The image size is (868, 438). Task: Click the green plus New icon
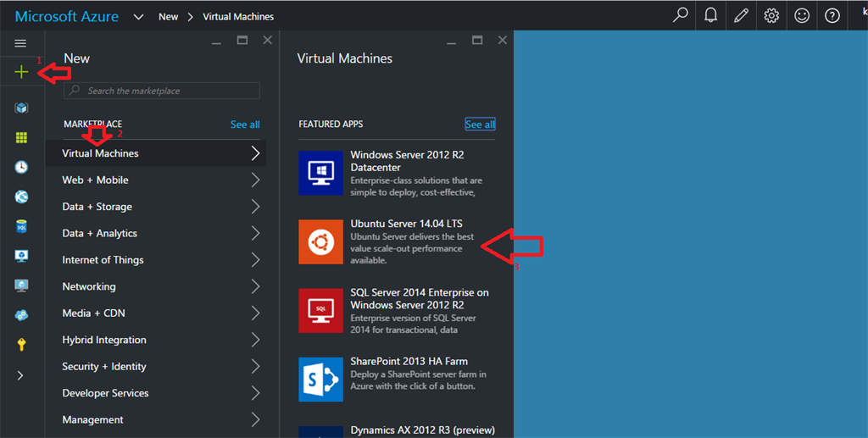[x=21, y=71]
